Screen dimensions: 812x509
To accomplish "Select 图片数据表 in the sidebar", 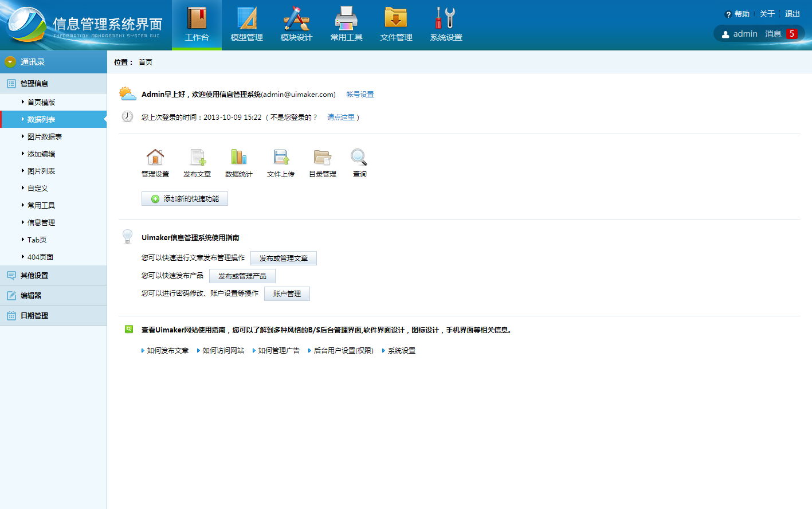I will (45, 137).
